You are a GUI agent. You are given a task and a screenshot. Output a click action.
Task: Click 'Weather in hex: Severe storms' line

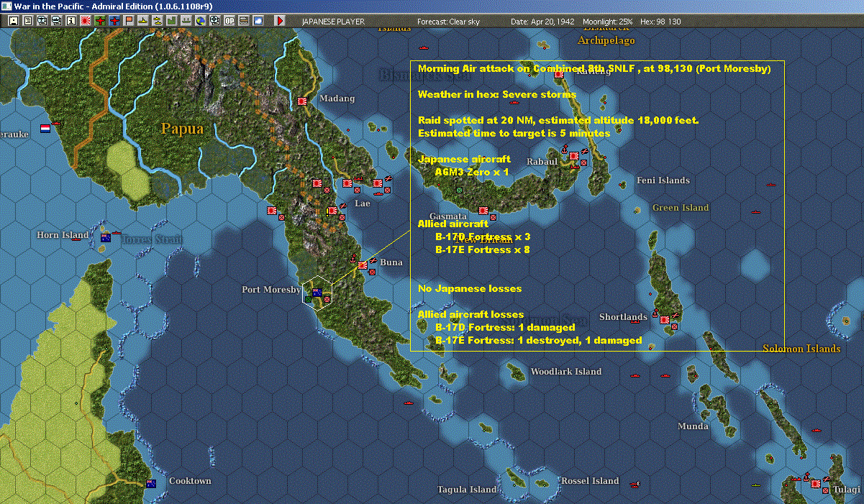pyautogui.click(x=497, y=94)
